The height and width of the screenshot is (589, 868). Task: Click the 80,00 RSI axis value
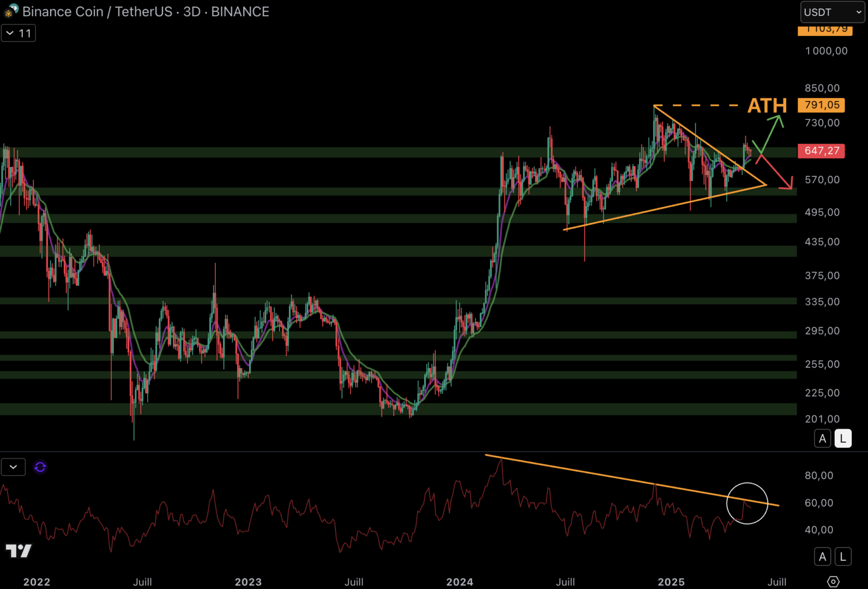[x=819, y=476]
